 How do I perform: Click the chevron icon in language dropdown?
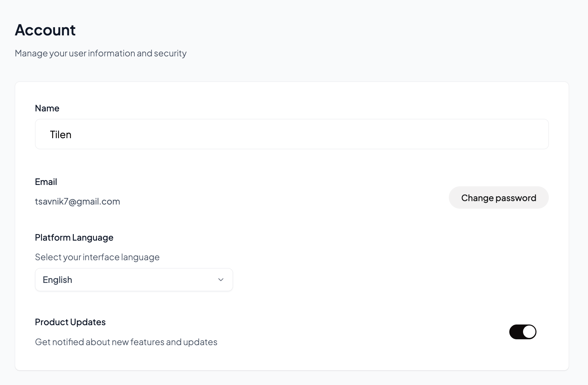[221, 280]
